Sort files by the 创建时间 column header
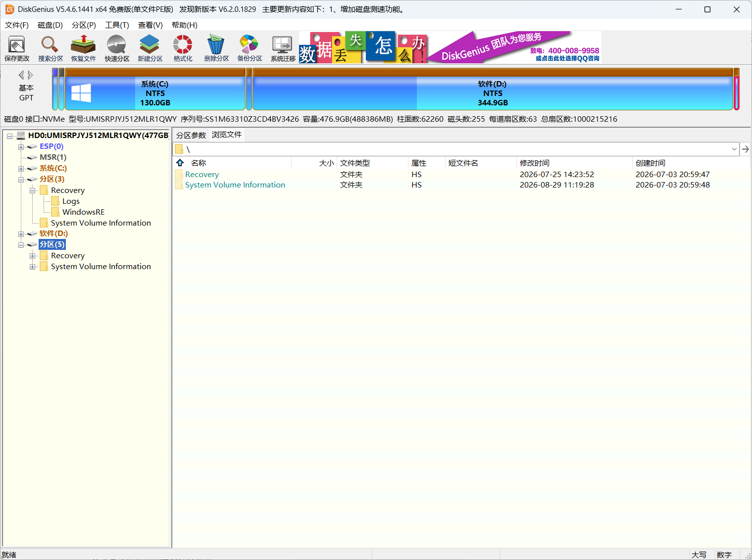The height and width of the screenshot is (560, 752). click(x=691, y=163)
